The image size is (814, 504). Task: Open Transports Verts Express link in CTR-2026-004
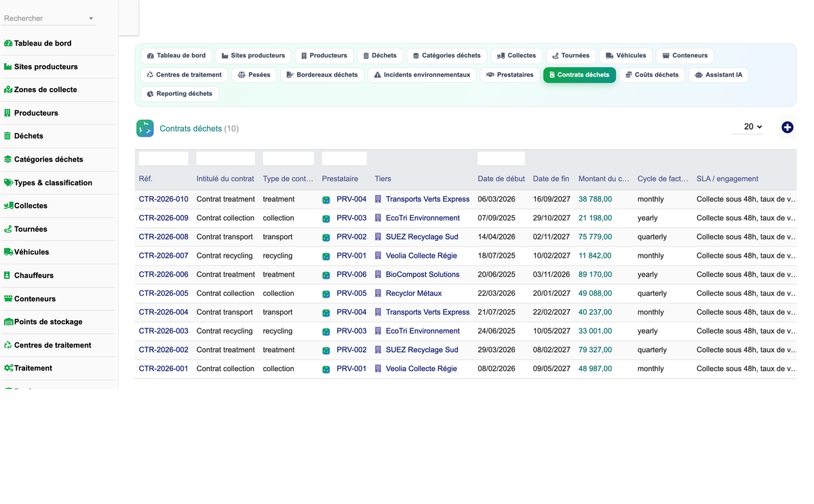point(427,312)
